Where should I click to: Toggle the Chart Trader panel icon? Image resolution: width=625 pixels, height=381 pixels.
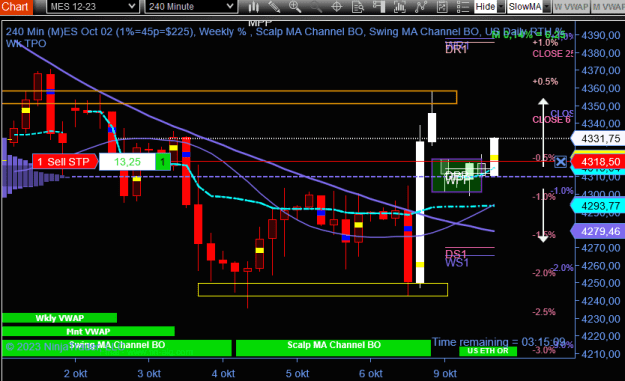pyautogui.click(x=379, y=7)
